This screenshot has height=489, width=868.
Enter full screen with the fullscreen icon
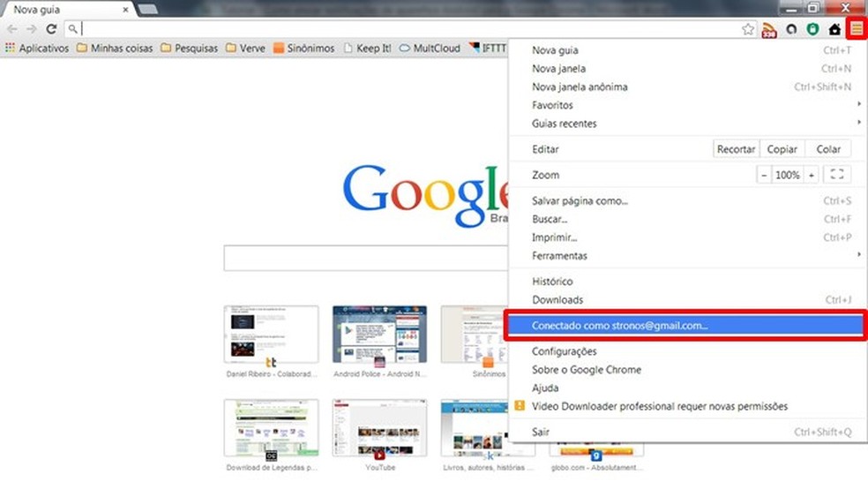tap(837, 175)
